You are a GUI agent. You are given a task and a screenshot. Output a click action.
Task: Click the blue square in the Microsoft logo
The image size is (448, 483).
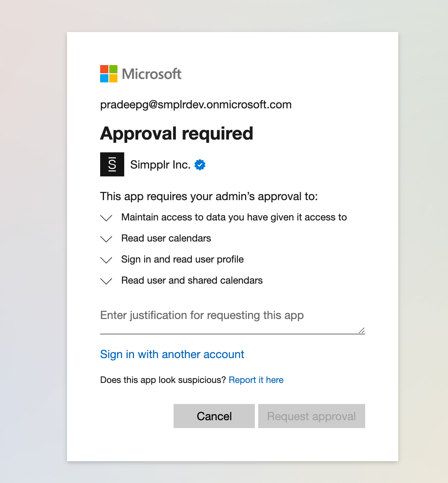(104, 79)
